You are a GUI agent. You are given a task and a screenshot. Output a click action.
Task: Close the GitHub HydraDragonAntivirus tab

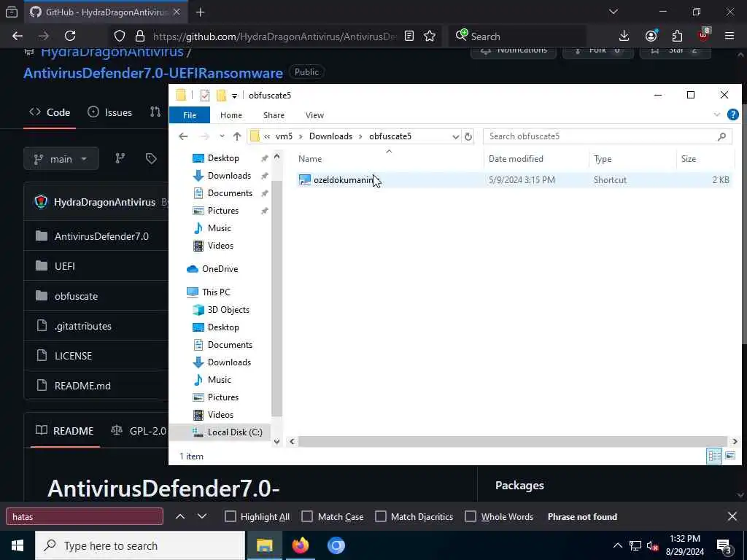[x=177, y=12]
